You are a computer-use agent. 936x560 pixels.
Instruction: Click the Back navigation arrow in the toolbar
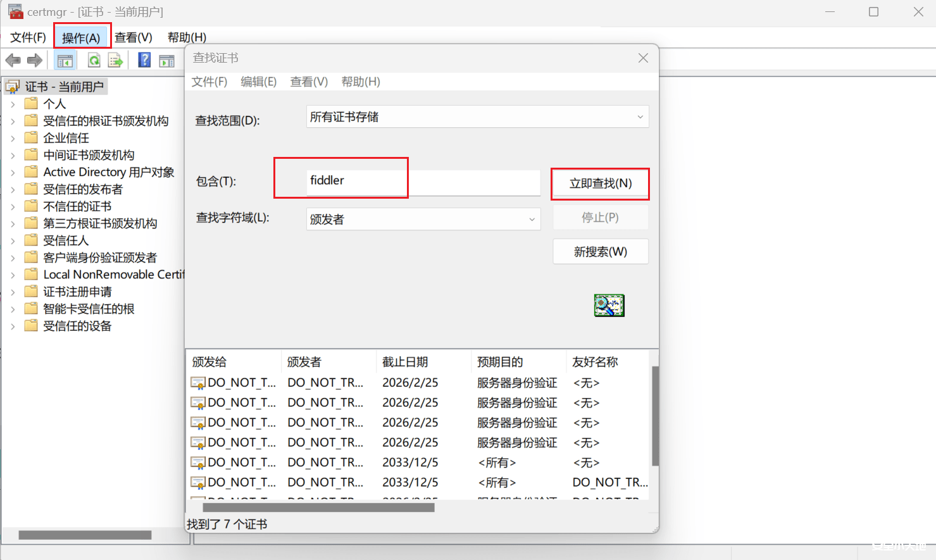(x=13, y=59)
